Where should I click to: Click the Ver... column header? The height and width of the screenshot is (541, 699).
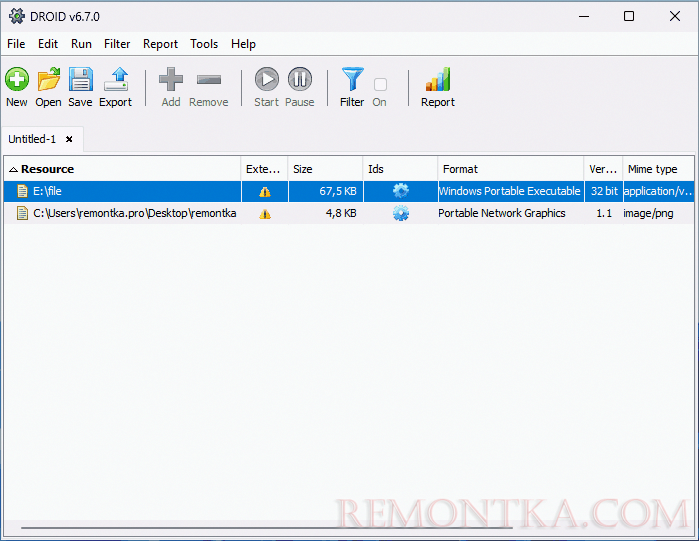[604, 169]
